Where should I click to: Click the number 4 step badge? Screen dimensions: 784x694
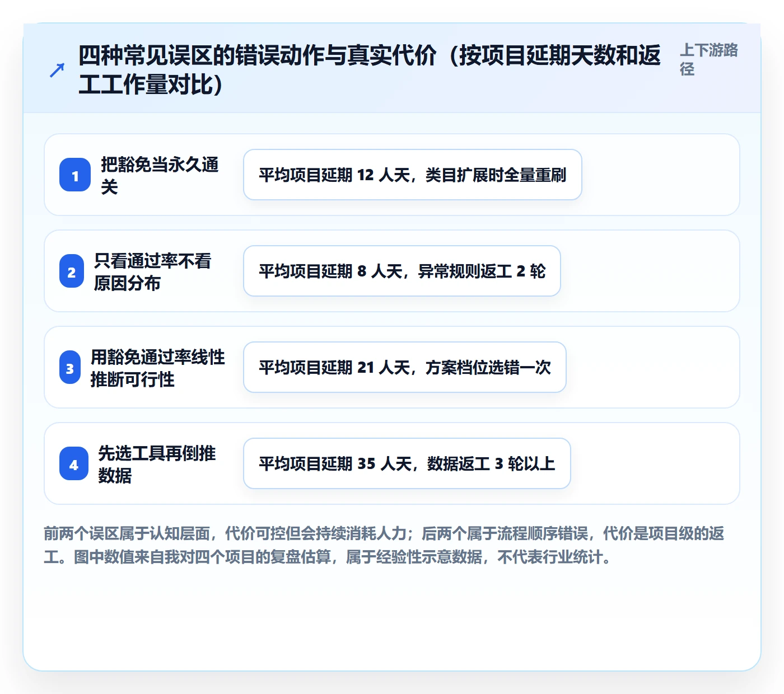click(74, 464)
